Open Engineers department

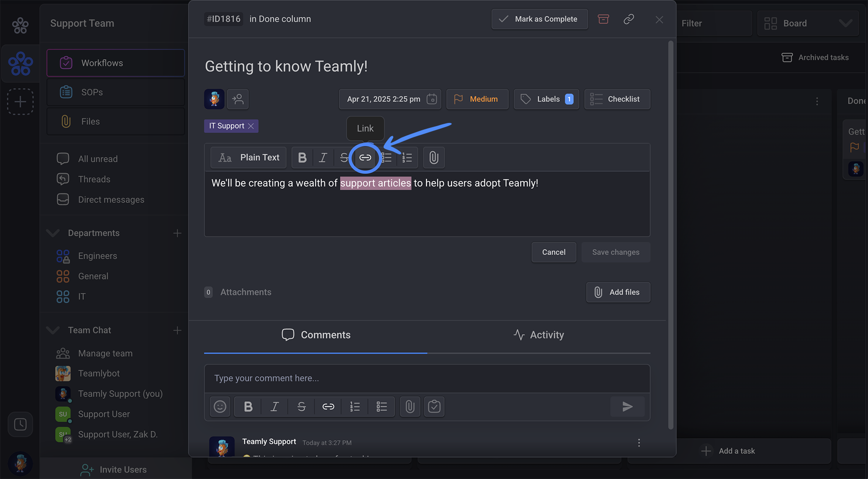(x=97, y=256)
